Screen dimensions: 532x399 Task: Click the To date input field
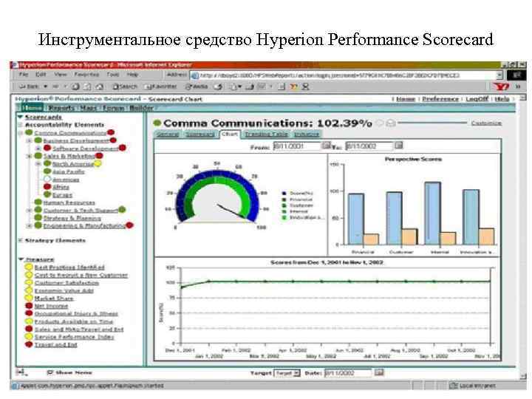(369, 146)
